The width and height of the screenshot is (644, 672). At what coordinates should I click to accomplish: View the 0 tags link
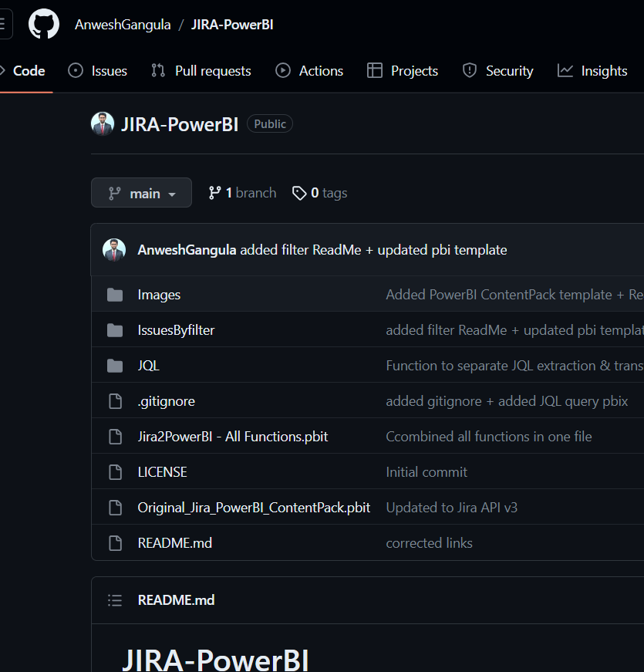coord(319,194)
